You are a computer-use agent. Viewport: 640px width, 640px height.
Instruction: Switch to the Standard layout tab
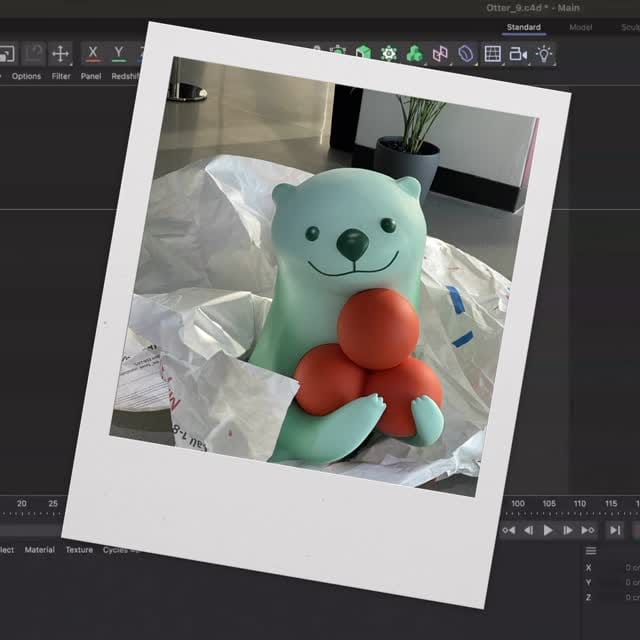[524, 27]
